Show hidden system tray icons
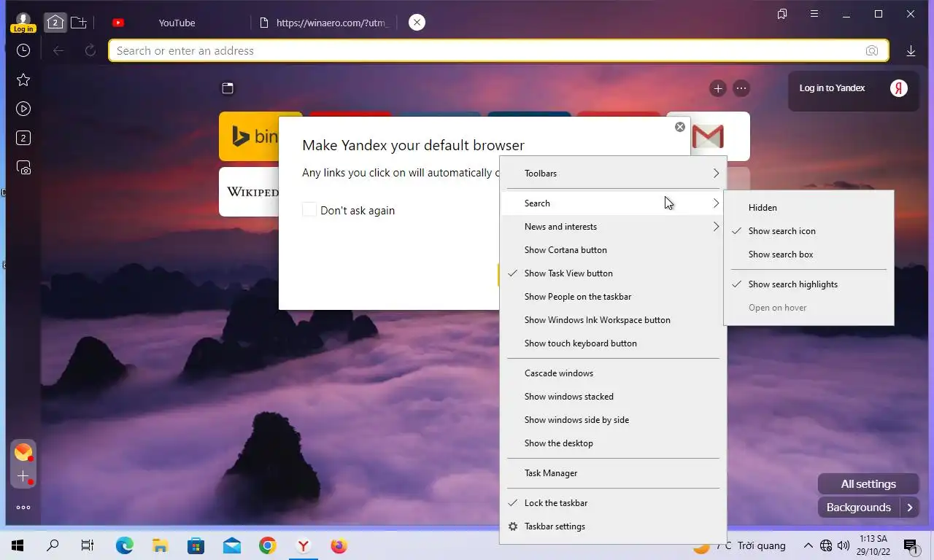The image size is (934, 560). 808,545
